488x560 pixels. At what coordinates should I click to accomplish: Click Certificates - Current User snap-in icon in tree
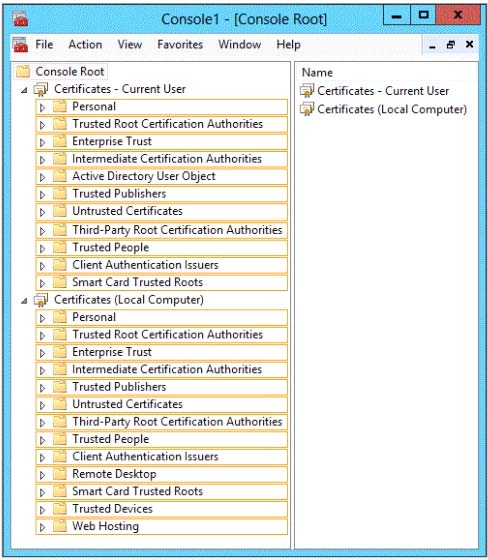click(x=41, y=89)
